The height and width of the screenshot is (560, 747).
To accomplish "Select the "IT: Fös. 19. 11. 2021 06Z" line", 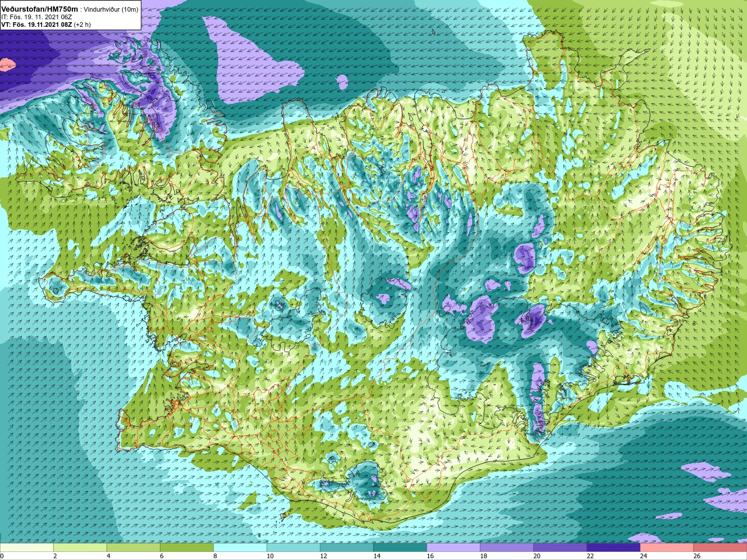I will [x=36, y=17].
